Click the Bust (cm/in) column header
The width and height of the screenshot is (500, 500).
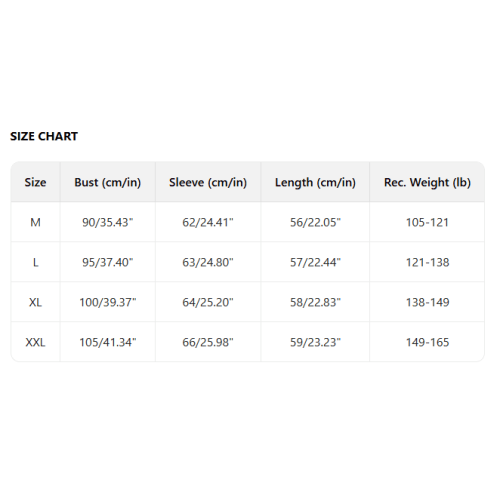click(x=108, y=182)
